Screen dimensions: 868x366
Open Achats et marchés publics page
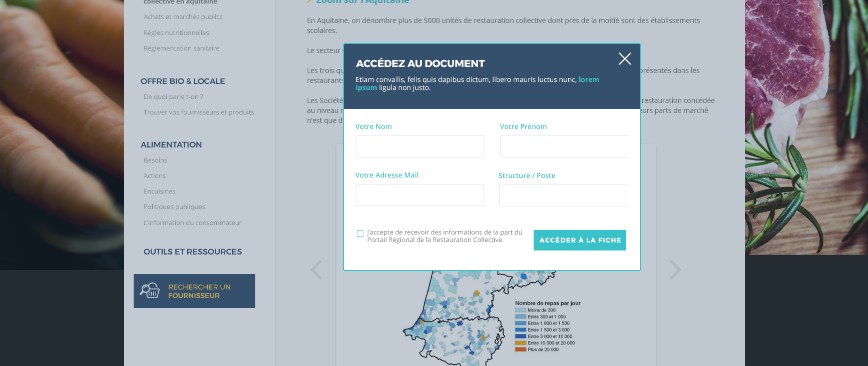click(183, 17)
